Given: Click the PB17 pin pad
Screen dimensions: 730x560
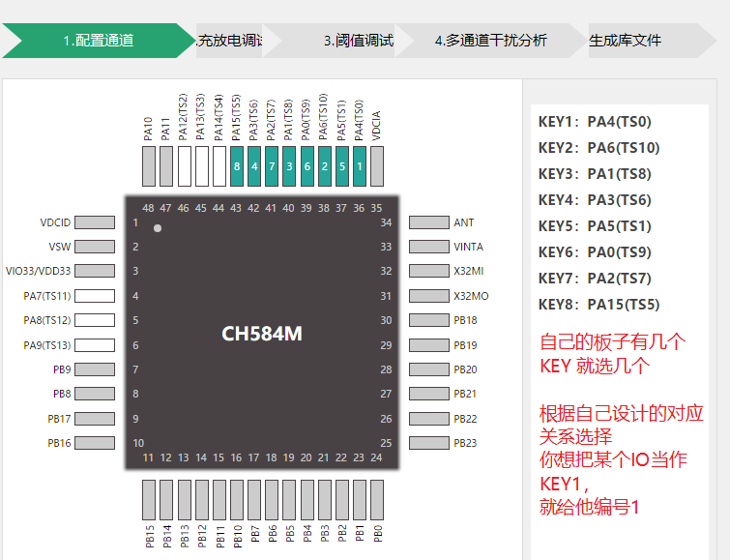Looking at the screenshot, I should pos(95,419).
